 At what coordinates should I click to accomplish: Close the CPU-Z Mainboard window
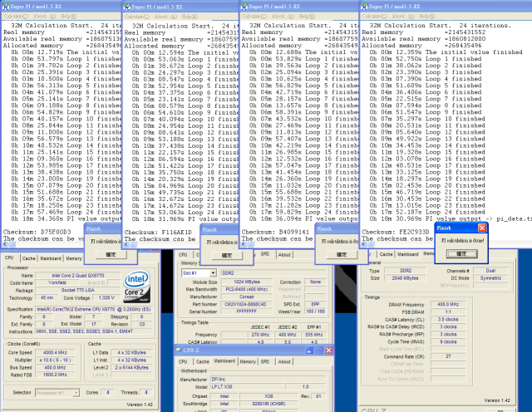[329, 351]
